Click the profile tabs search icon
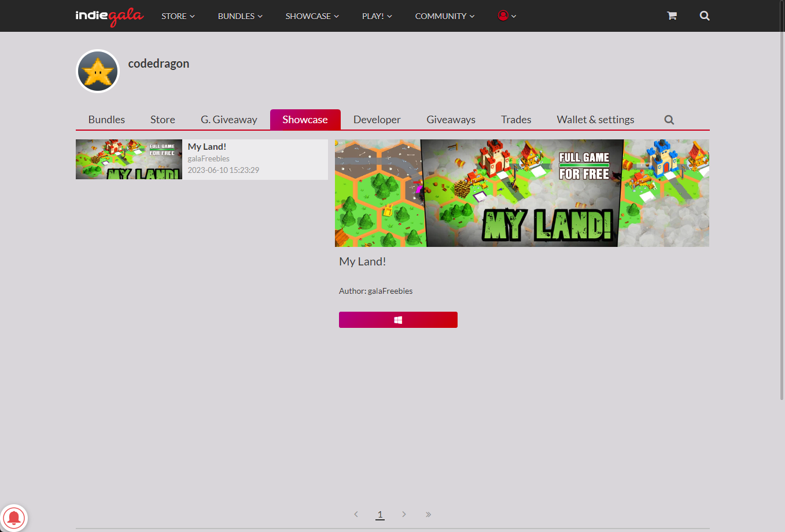785x532 pixels. click(669, 120)
